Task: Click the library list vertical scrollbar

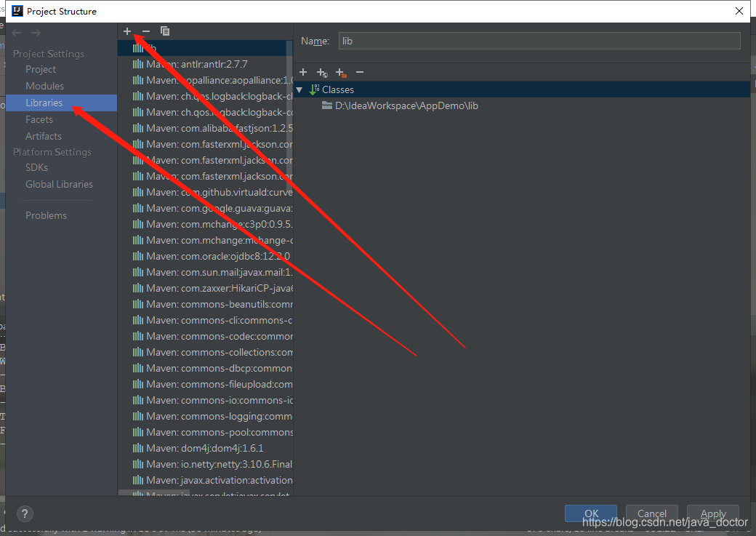Action: pyautogui.click(x=289, y=116)
